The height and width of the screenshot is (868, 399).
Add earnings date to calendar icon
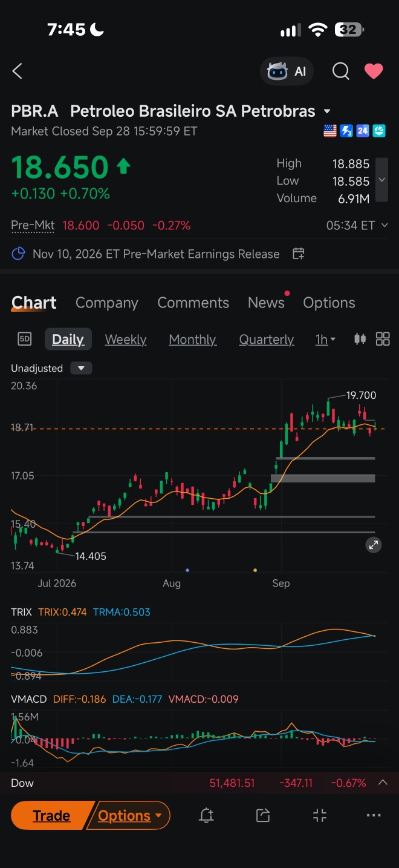point(298,254)
